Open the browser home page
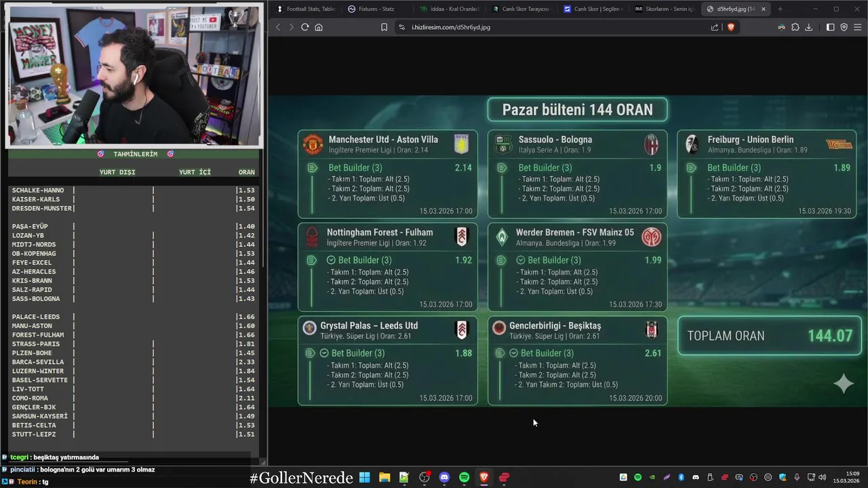This screenshot has width=868, height=488. (x=319, y=27)
